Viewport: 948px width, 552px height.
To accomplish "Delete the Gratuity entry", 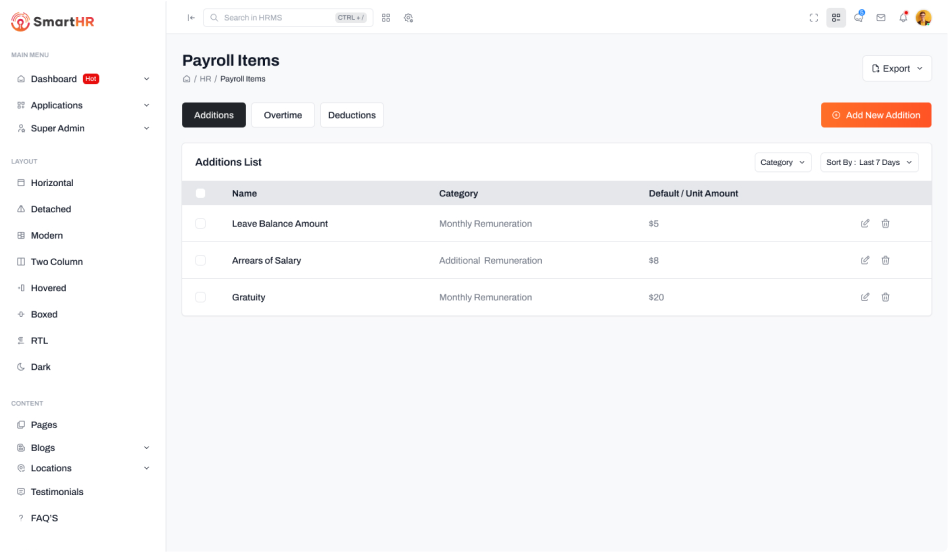I will tap(885, 297).
